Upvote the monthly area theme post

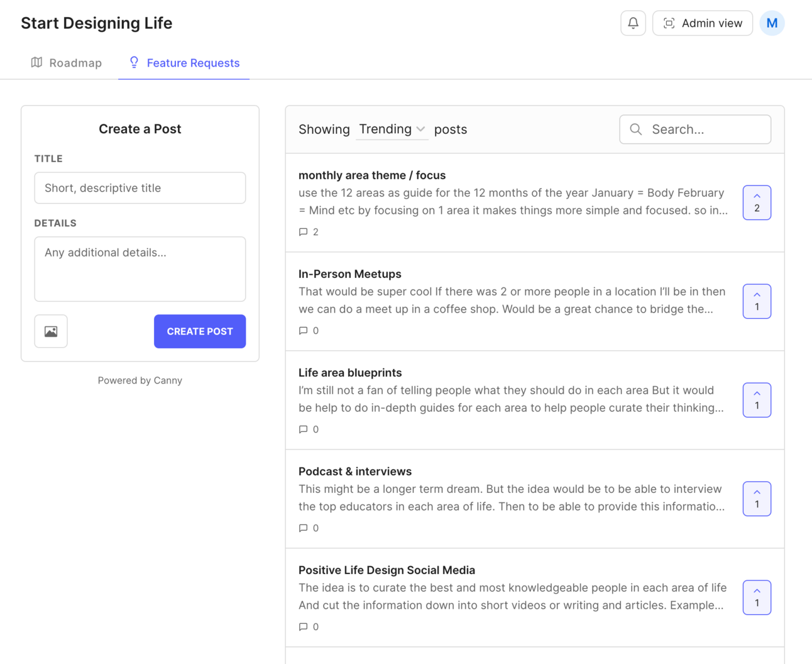tap(757, 202)
